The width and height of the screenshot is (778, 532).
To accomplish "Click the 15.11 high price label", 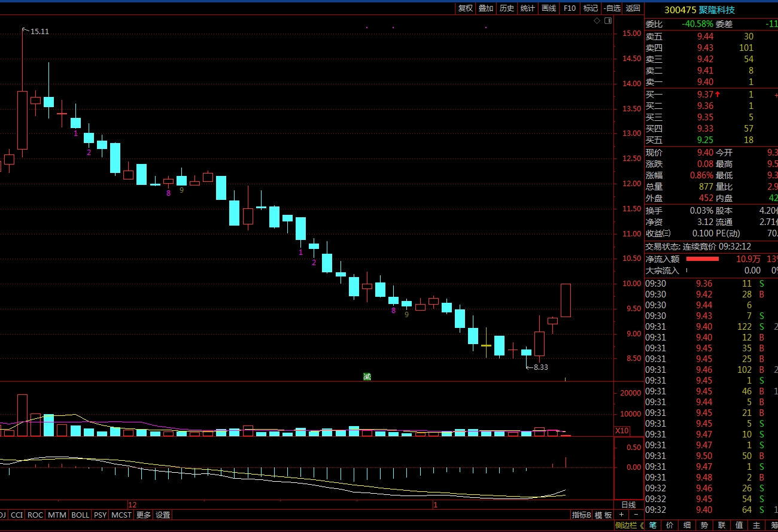I will pos(39,31).
